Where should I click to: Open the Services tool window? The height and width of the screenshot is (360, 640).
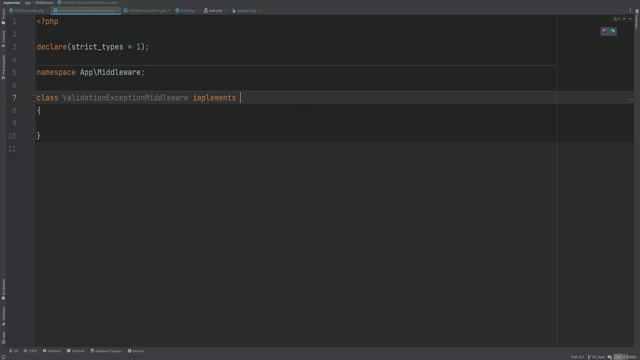pos(136,351)
